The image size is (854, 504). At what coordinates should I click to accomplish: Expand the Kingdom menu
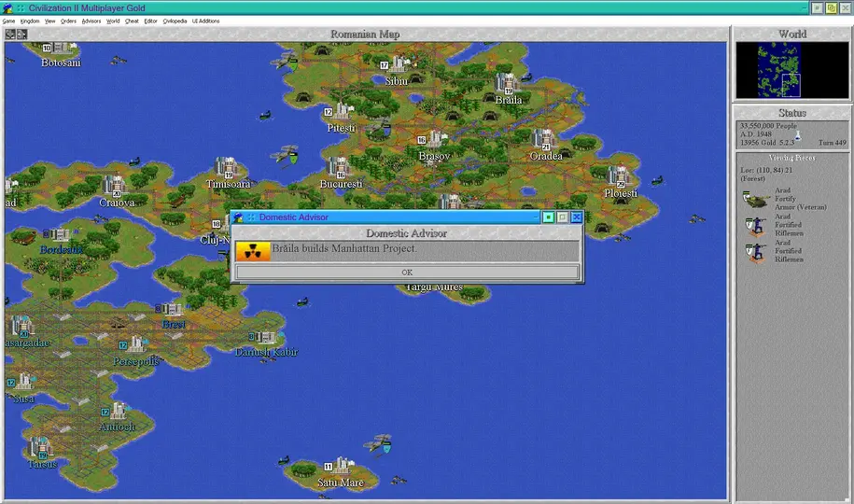(30, 21)
